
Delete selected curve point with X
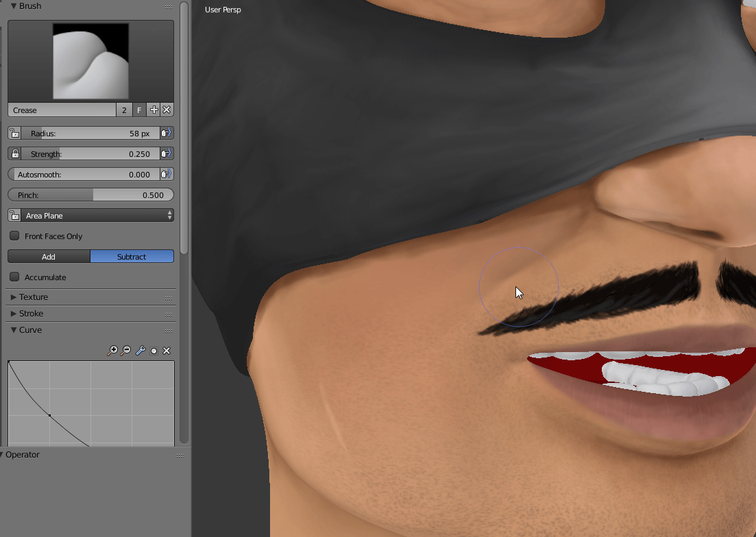coord(167,351)
